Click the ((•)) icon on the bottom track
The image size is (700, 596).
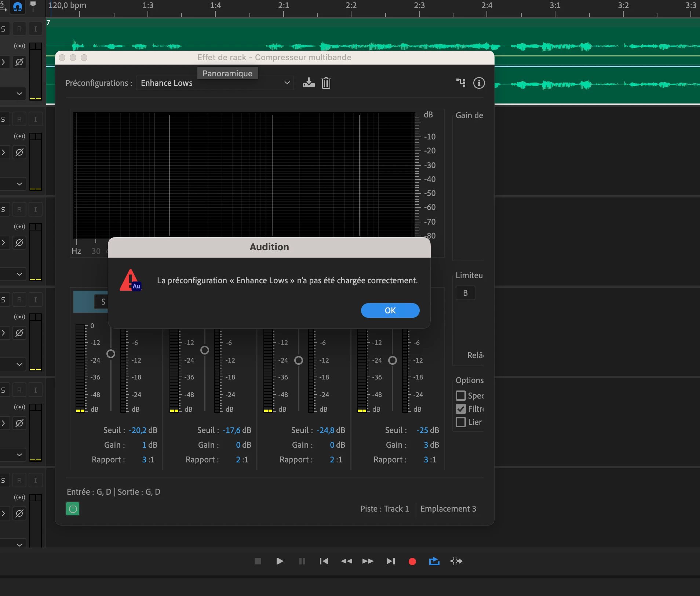click(x=19, y=497)
